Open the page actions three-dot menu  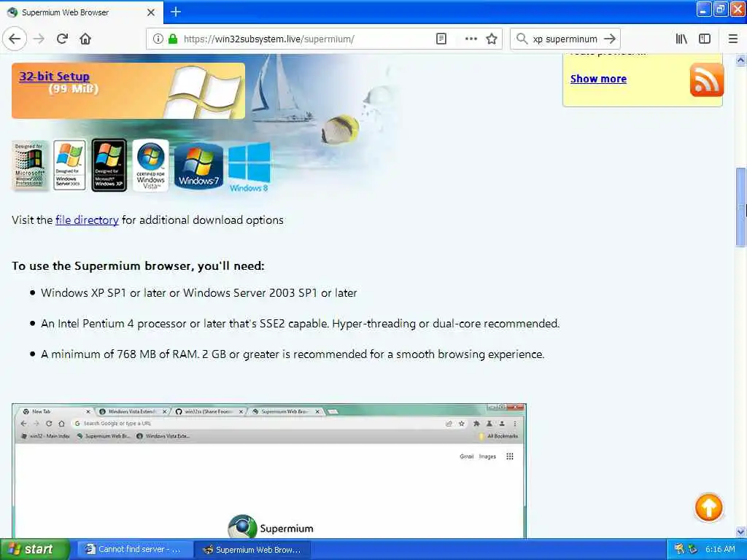[x=471, y=39]
